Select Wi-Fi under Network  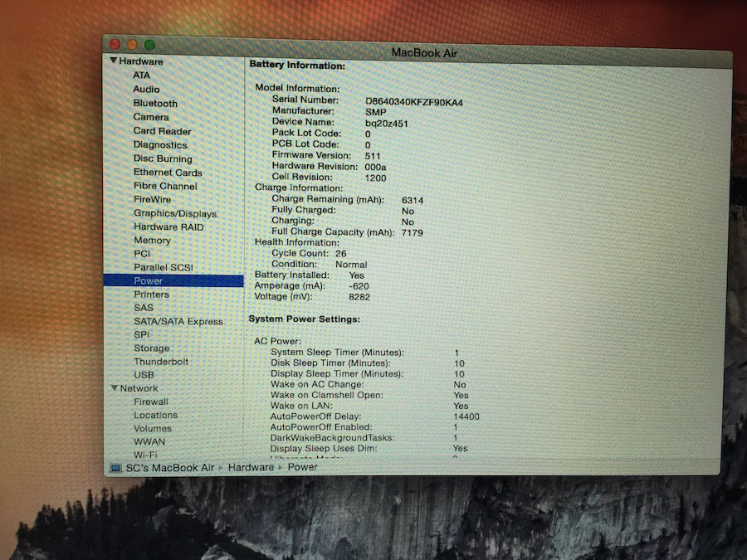[x=145, y=455]
